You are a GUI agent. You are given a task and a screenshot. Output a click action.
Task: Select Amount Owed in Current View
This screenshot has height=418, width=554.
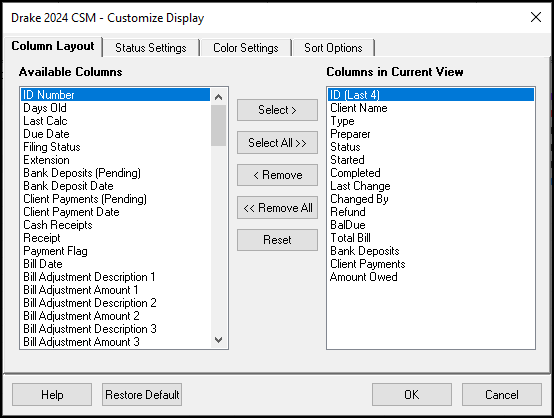click(x=431, y=277)
